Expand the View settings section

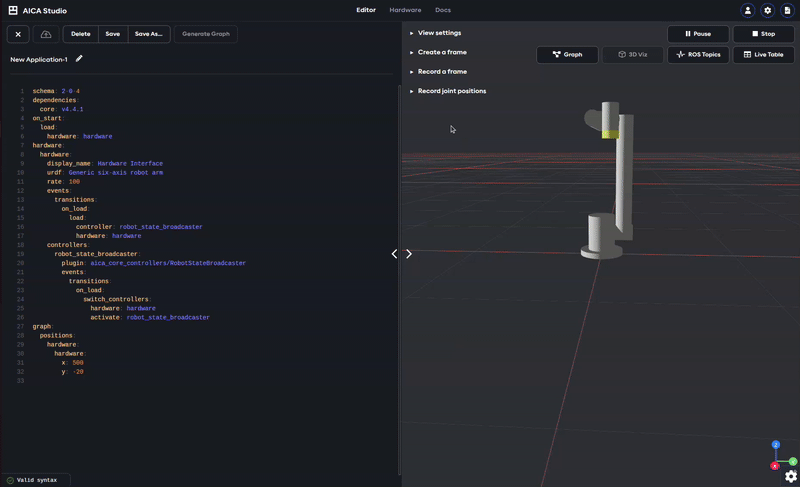[x=435, y=33]
